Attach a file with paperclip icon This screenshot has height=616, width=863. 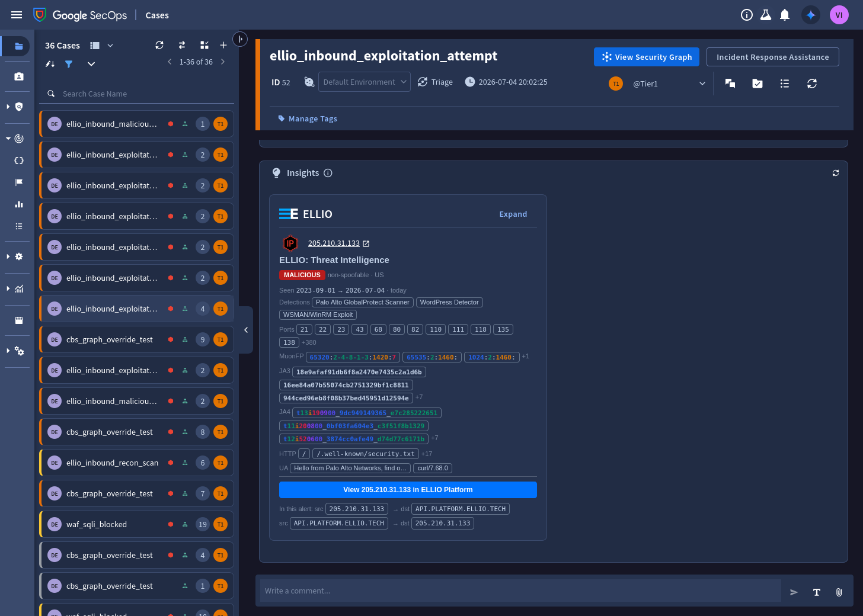click(x=839, y=592)
